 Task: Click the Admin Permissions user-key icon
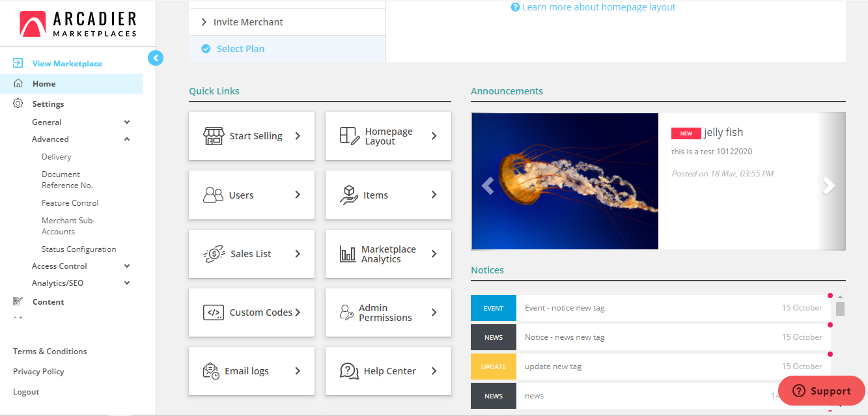pyautogui.click(x=347, y=312)
